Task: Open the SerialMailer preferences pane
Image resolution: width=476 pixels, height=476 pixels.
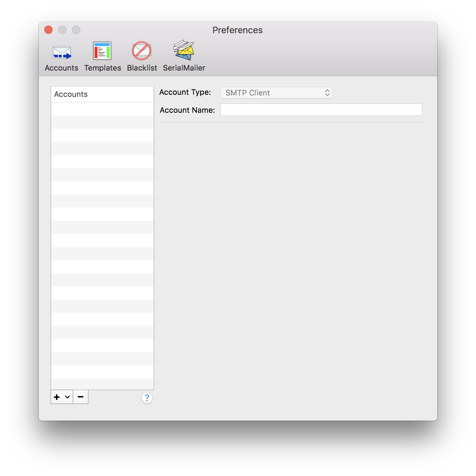Action: pyautogui.click(x=184, y=56)
